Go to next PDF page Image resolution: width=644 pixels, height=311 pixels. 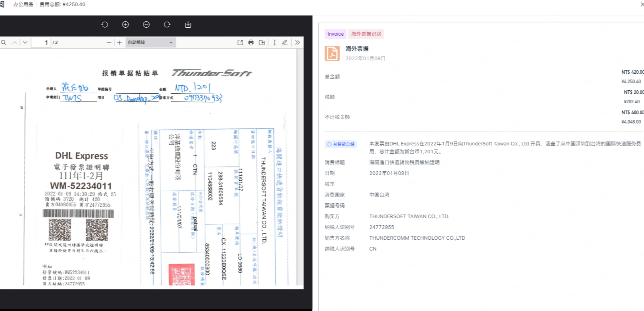(25, 42)
